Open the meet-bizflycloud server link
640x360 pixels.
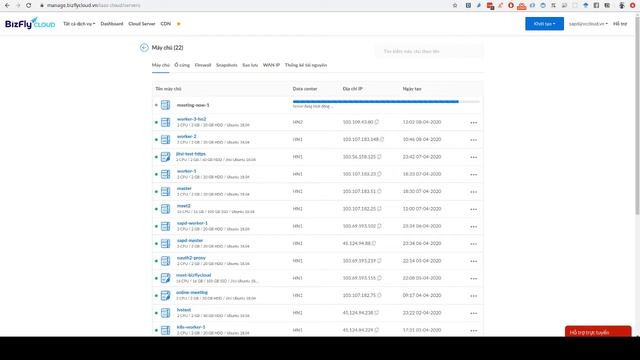click(193, 275)
